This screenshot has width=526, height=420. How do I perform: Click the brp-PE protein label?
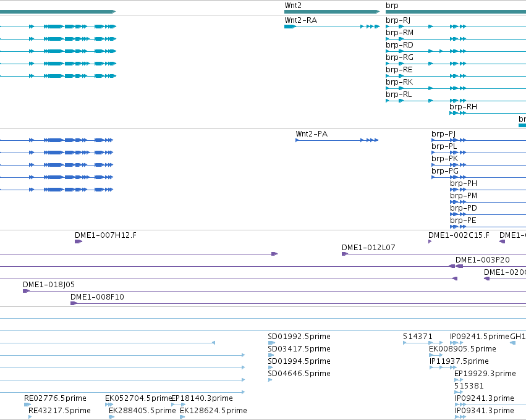click(x=463, y=220)
